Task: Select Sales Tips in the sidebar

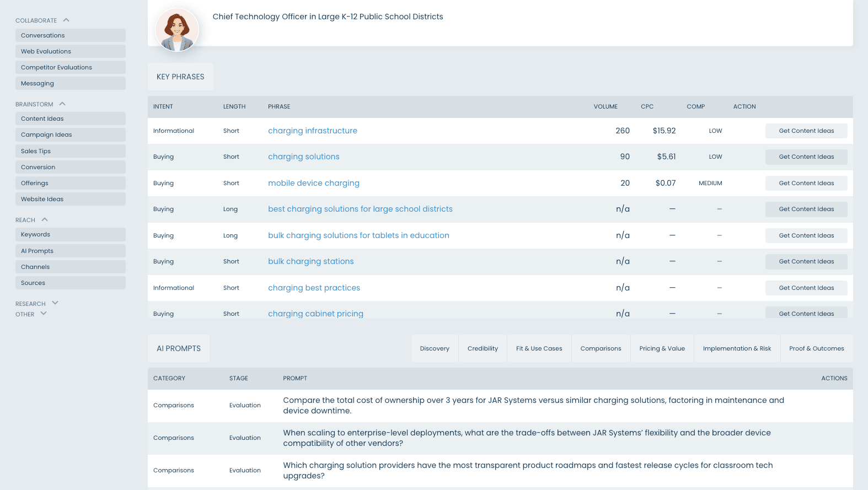Action: tap(71, 151)
